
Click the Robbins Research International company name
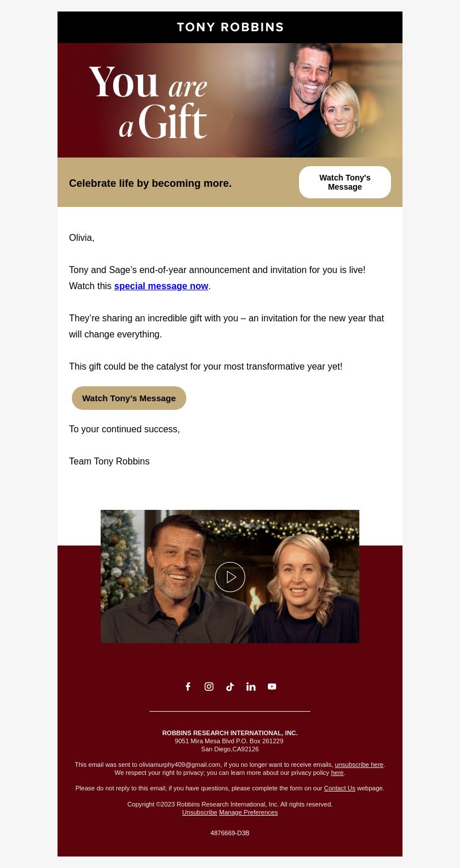click(x=230, y=733)
